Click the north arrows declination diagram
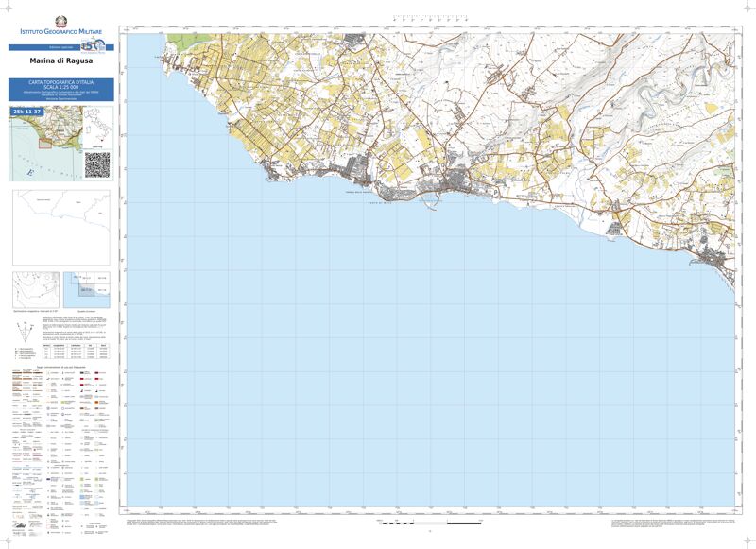This screenshot has height=549, width=756. coord(25,331)
